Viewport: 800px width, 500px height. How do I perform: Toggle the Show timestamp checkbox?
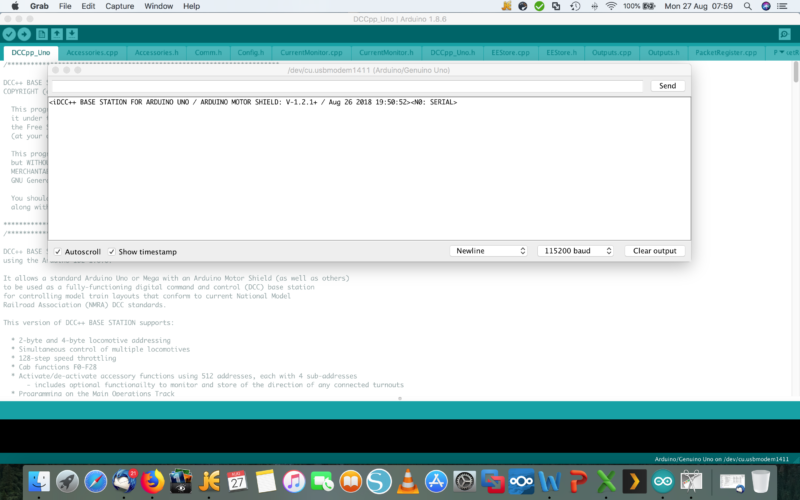pyautogui.click(x=111, y=252)
